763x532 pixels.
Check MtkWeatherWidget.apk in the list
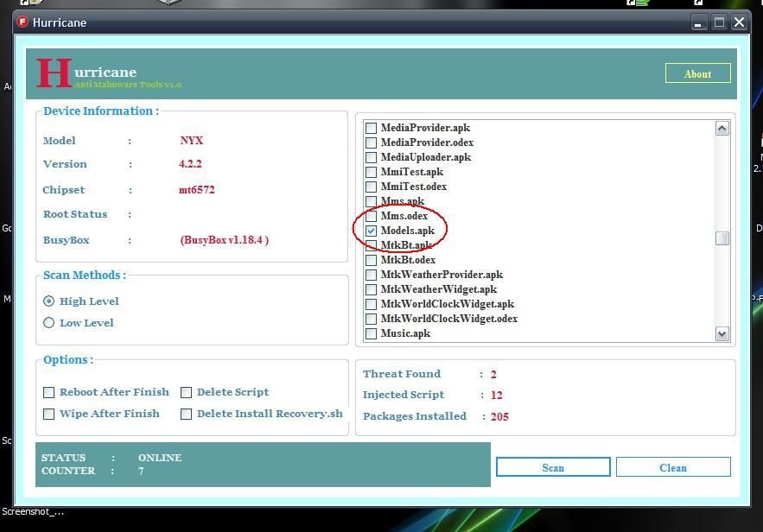tap(372, 289)
